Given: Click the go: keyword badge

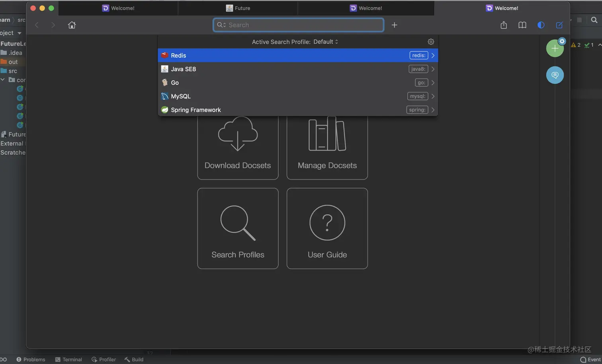Looking at the screenshot, I should 422,82.
